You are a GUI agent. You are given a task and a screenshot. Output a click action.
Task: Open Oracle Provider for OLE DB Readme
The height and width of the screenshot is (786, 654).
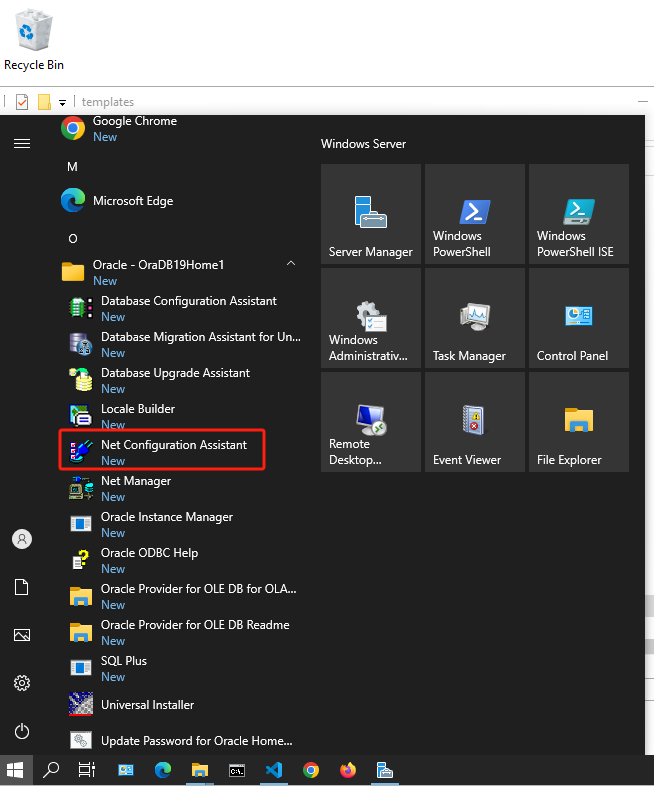coord(183,632)
